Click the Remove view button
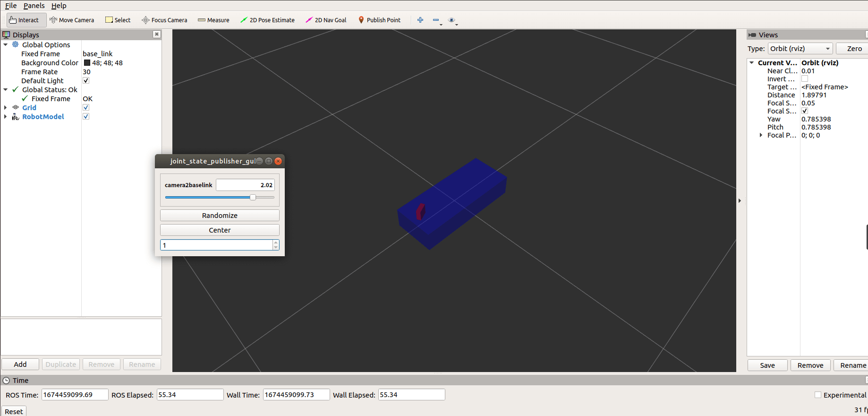This screenshot has height=416, width=868. click(810, 365)
